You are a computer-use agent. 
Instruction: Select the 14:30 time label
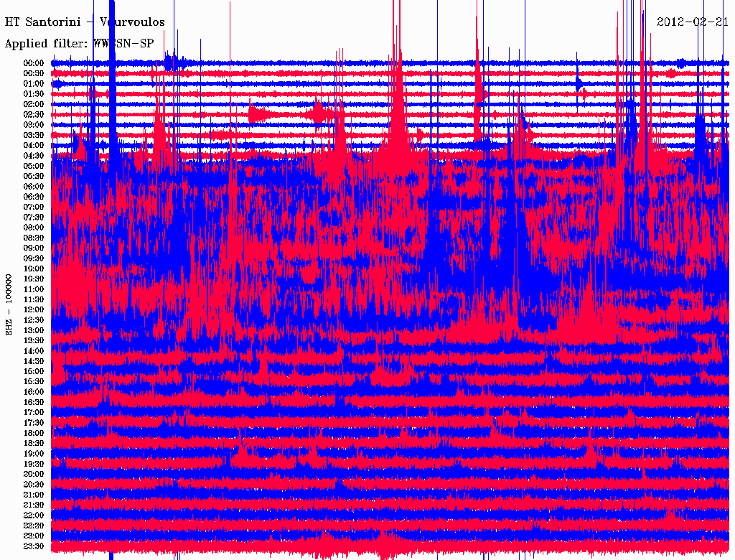(34, 361)
